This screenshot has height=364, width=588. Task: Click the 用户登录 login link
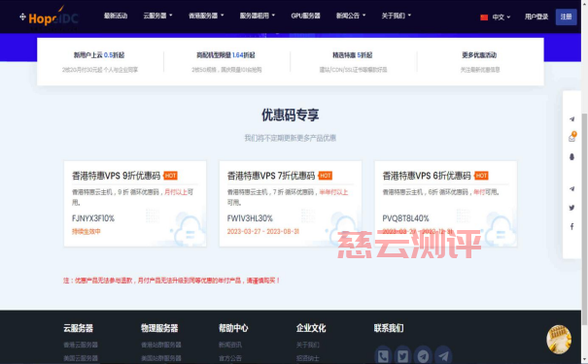(536, 17)
